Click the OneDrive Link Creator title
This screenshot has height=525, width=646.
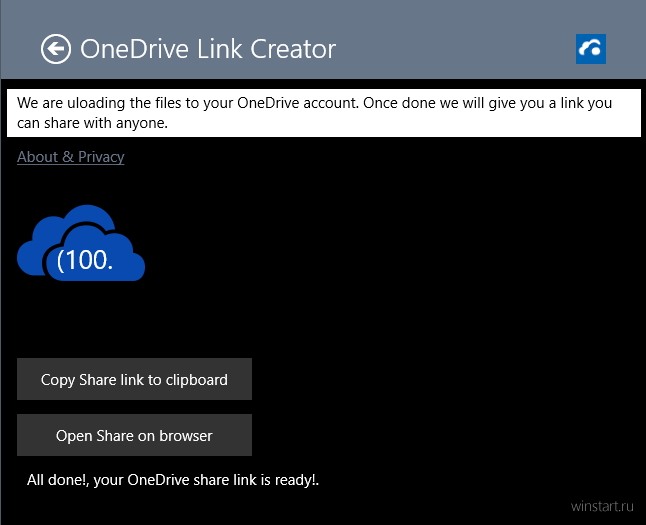(208, 49)
